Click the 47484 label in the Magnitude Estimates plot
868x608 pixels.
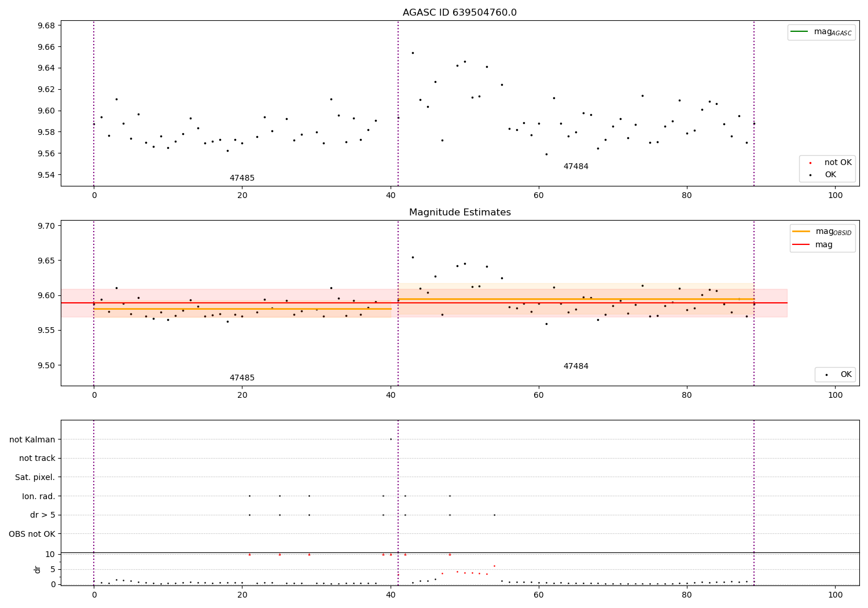point(576,367)
